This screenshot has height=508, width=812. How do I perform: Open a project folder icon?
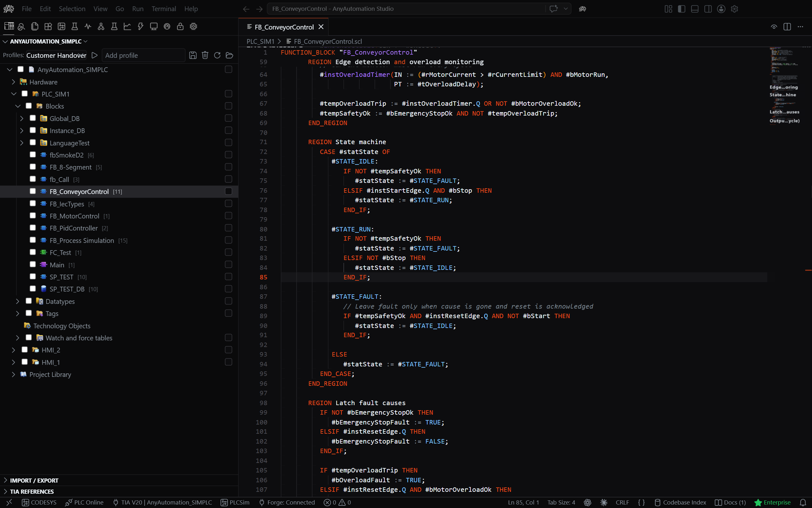230,55
